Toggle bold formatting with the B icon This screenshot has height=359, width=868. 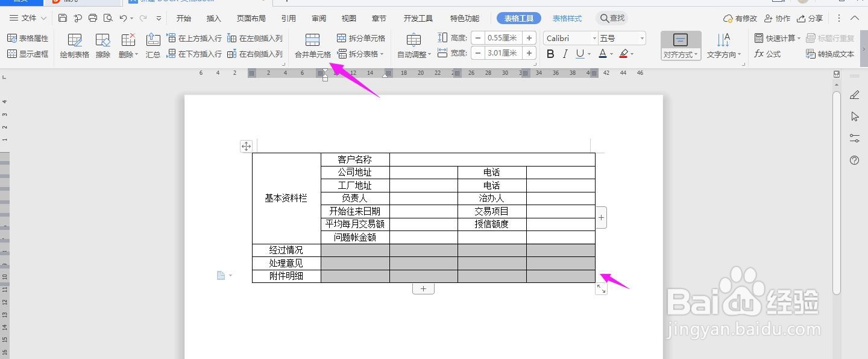[x=550, y=53]
